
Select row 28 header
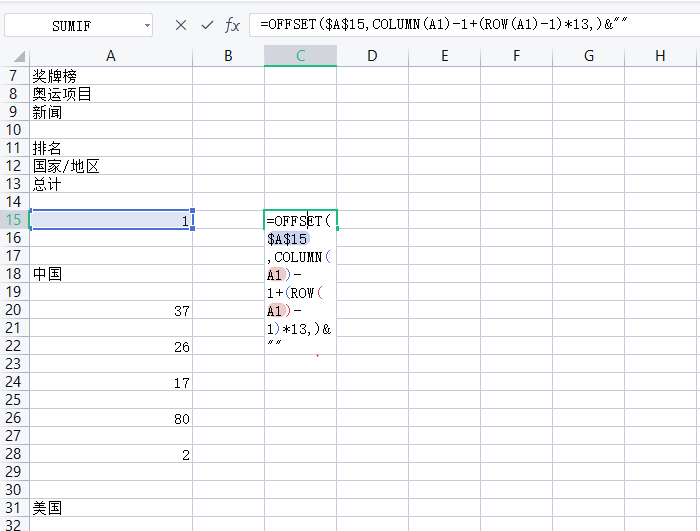[13, 454]
